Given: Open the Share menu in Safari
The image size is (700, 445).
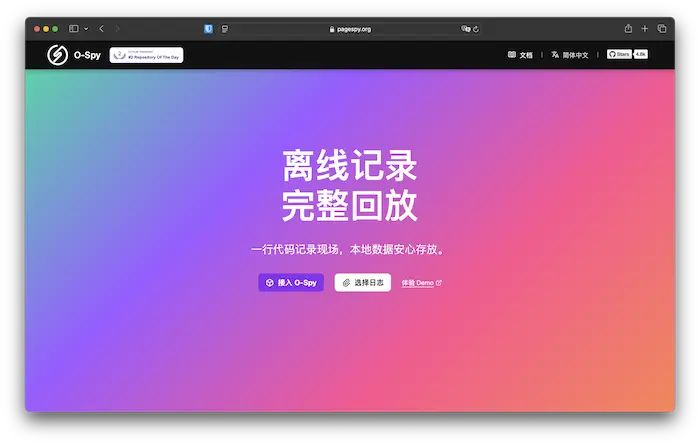Looking at the screenshot, I should click(x=628, y=29).
